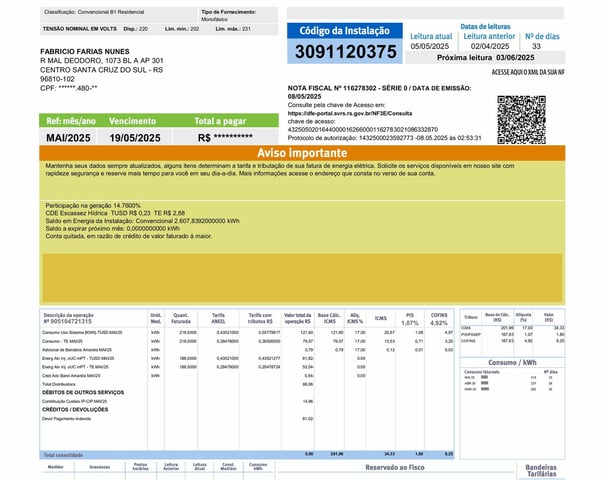Select address line 'R MAL DEODORO, 1073 BL A AP 301'
The width and height of the screenshot is (606, 480).
(x=102, y=61)
